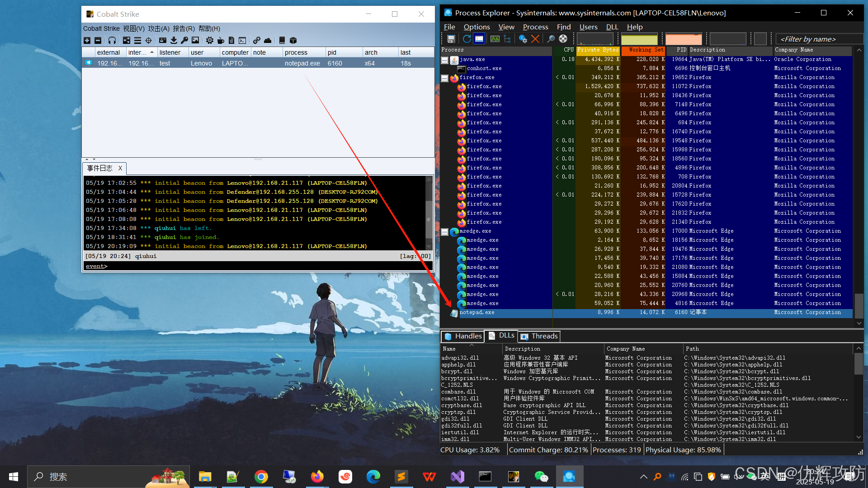Collapse the java.exe process tree

(445, 60)
